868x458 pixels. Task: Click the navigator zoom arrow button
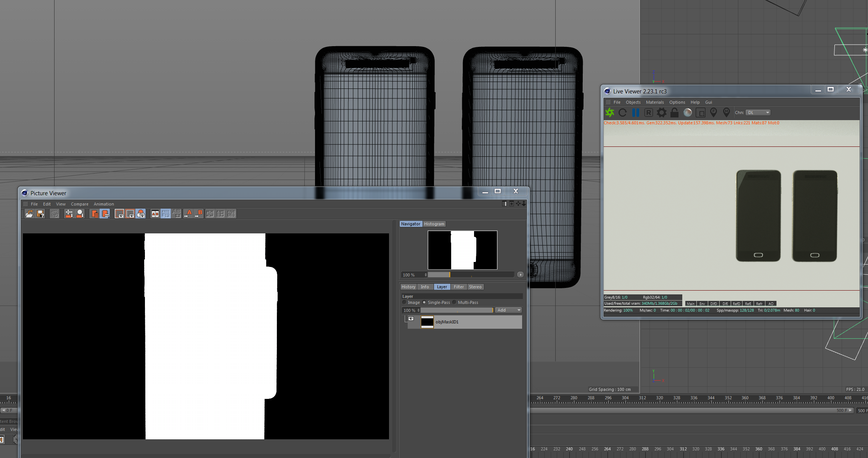[x=521, y=275]
